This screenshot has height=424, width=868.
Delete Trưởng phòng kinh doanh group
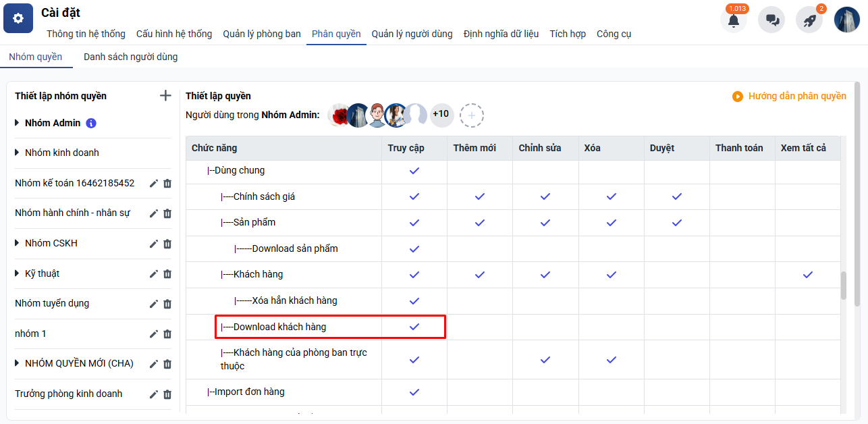167,394
